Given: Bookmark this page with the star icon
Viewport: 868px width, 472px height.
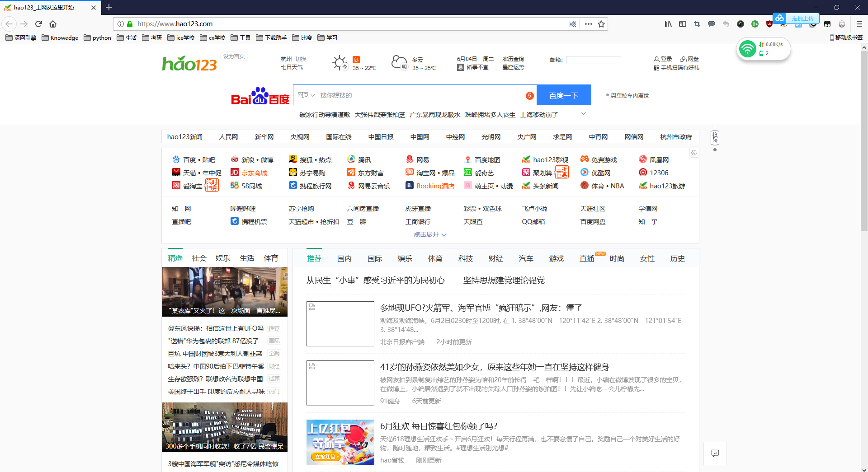Looking at the screenshot, I should (x=601, y=24).
